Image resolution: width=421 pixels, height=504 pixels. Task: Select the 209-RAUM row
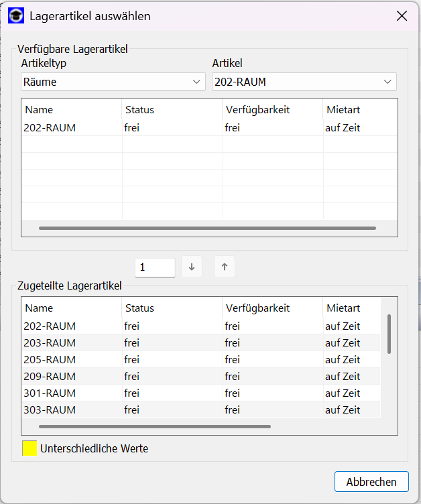click(201, 376)
